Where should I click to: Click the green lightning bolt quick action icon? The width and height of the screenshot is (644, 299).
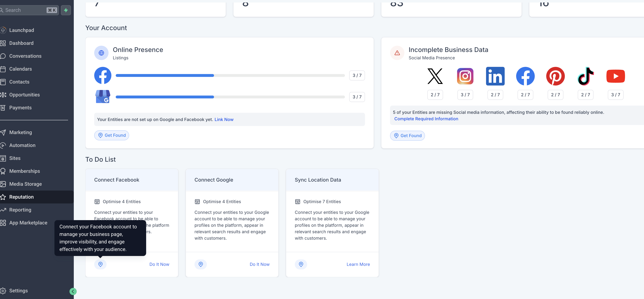click(x=66, y=10)
